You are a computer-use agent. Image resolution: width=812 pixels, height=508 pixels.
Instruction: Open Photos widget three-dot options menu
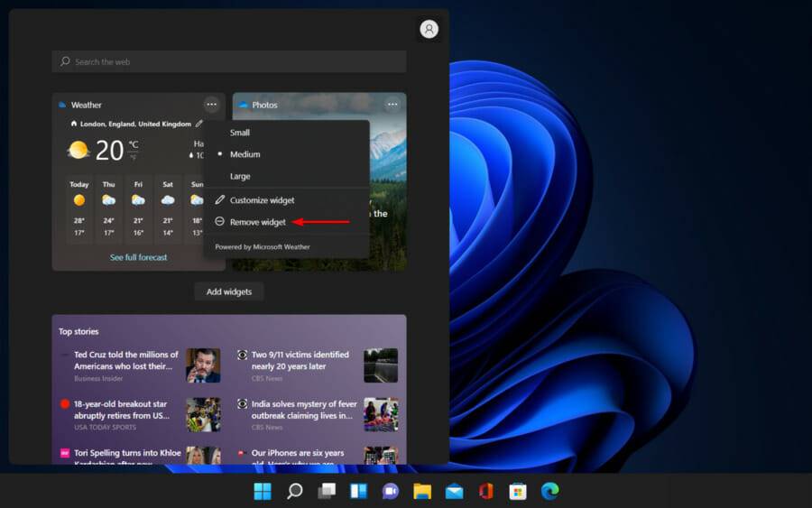pyautogui.click(x=392, y=105)
